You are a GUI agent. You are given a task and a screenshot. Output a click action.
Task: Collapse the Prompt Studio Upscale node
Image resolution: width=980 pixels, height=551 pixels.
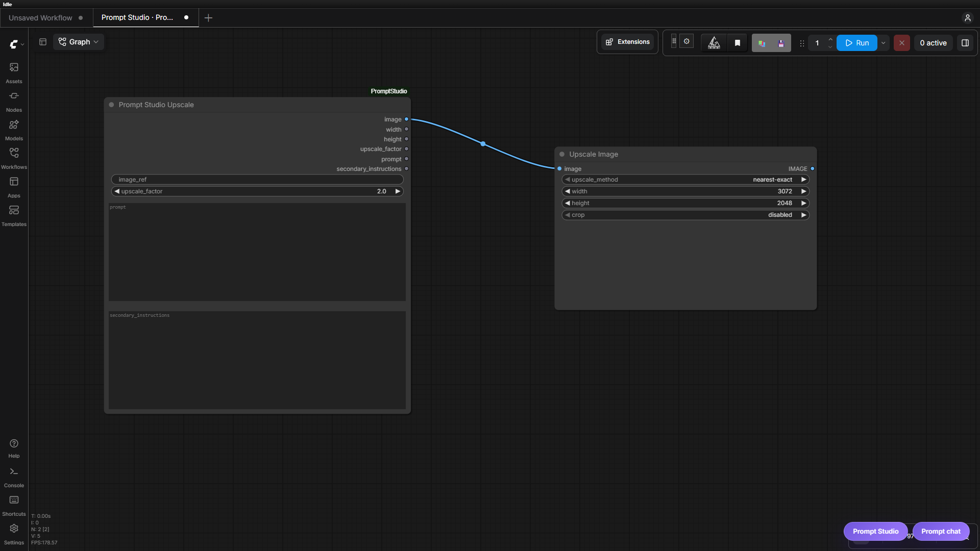pos(111,105)
